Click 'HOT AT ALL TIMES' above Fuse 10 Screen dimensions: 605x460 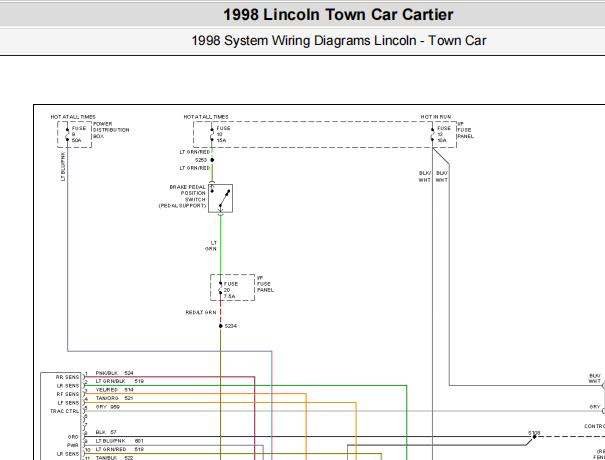[x=206, y=117]
